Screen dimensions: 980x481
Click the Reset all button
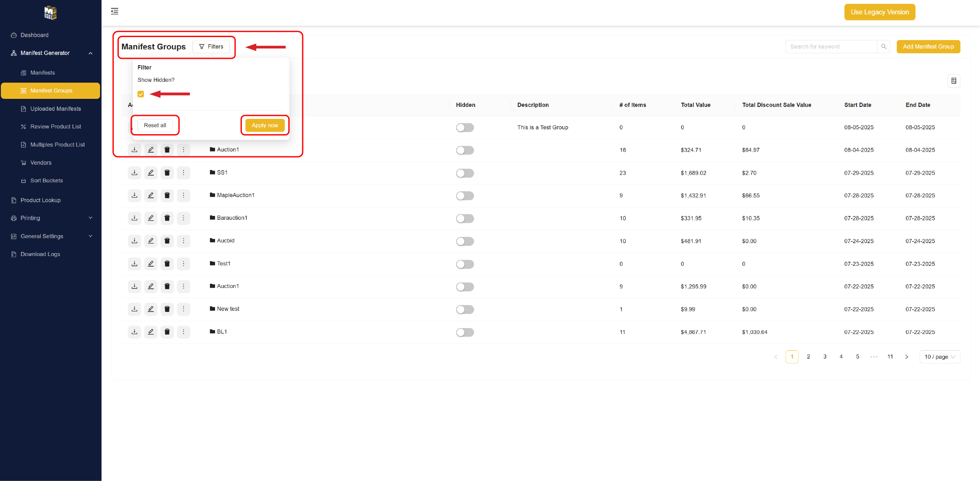click(155, 125)
